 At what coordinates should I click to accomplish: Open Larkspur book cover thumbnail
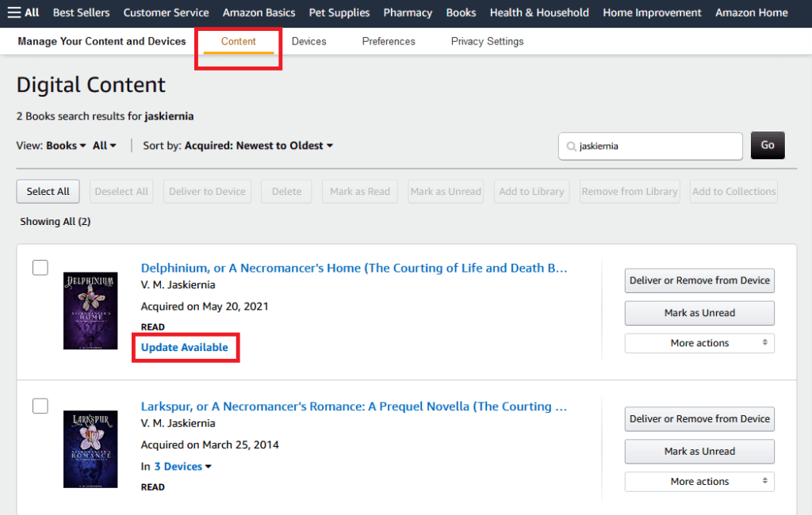click(x=90, y=448)
